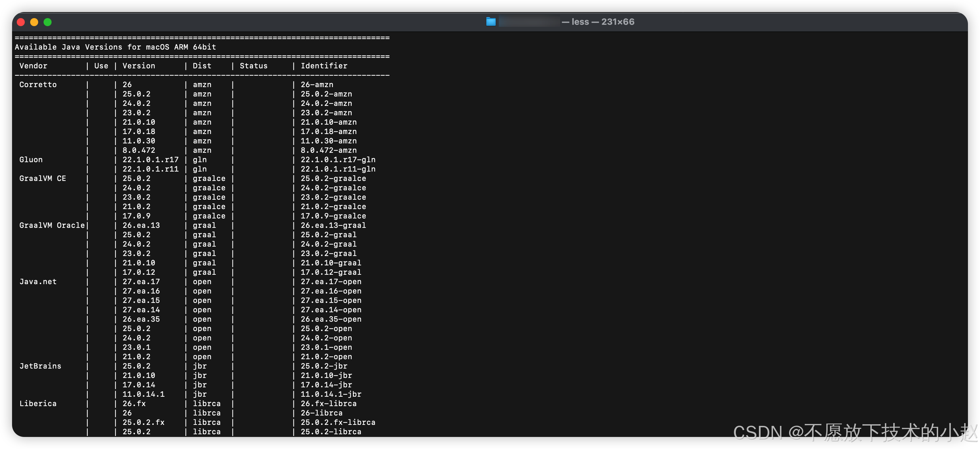
Task: Click the green zoom window button
Action: tap(48, 22)
